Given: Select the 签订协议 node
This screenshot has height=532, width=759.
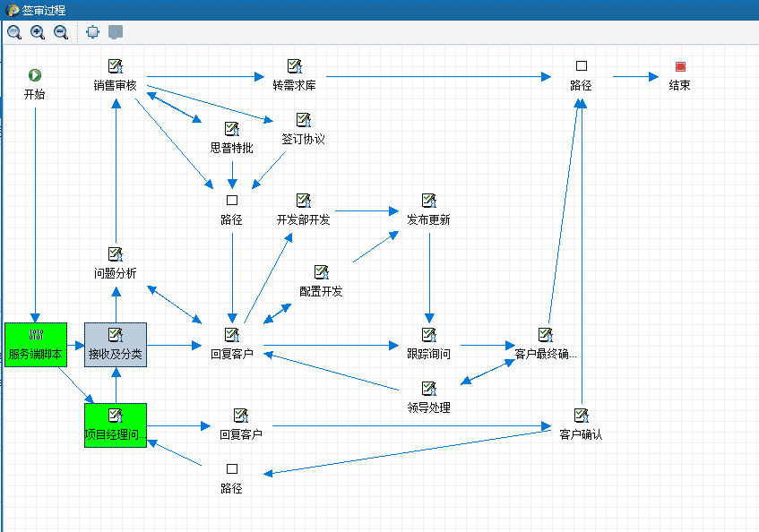Looking at the screenshot, I should [304, 129].
